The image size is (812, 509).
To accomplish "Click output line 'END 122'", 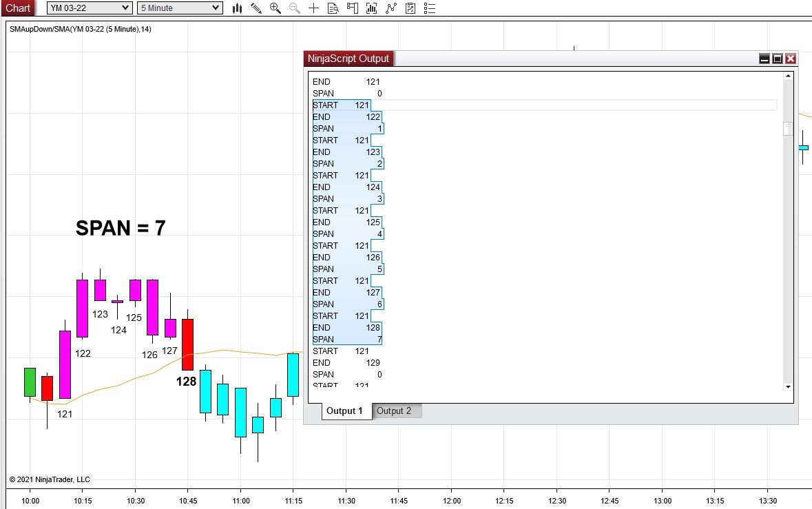I will point(346,116).
